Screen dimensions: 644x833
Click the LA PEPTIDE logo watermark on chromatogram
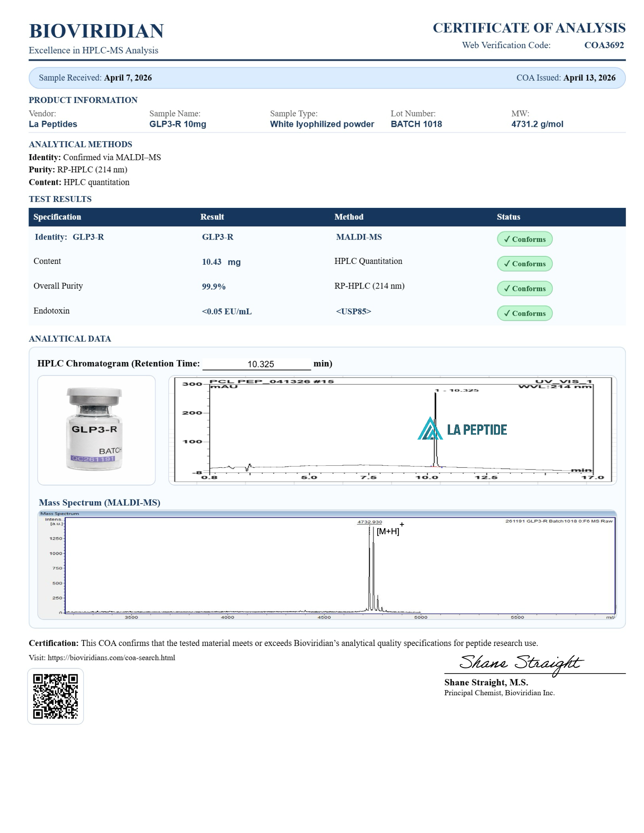(x=462, y=429)
